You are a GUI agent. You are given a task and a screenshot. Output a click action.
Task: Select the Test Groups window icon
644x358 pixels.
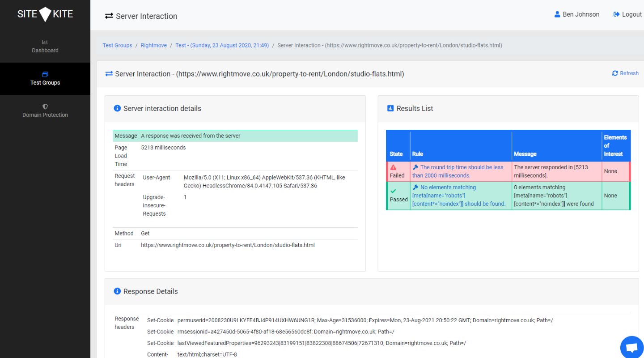[45, 74]
